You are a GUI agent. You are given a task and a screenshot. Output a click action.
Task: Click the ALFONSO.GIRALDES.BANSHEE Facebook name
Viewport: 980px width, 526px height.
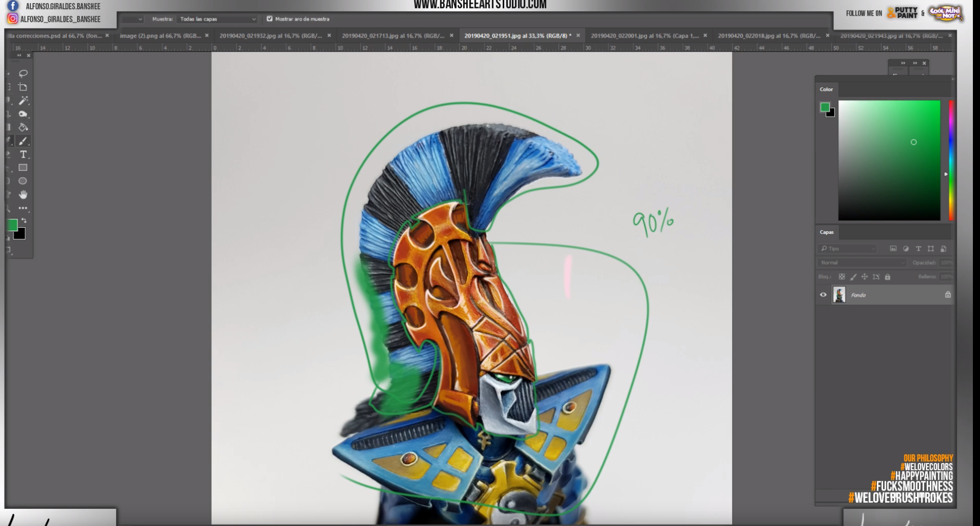coord(63,7)
